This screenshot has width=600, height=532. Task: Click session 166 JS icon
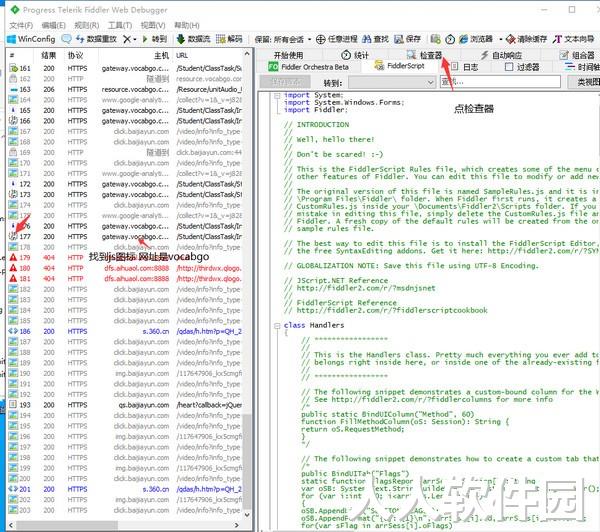[x=13, y=121]
